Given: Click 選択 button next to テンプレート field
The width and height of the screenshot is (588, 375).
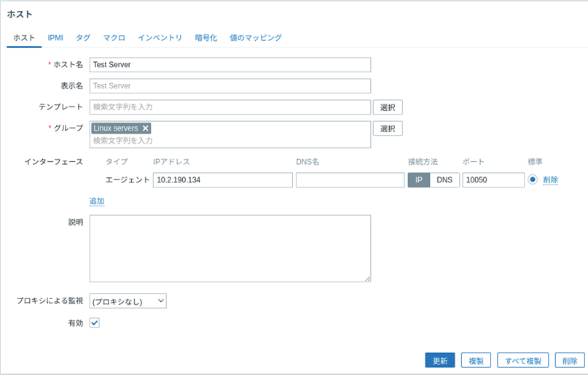Looking at the screenshot, I should 388,107.
